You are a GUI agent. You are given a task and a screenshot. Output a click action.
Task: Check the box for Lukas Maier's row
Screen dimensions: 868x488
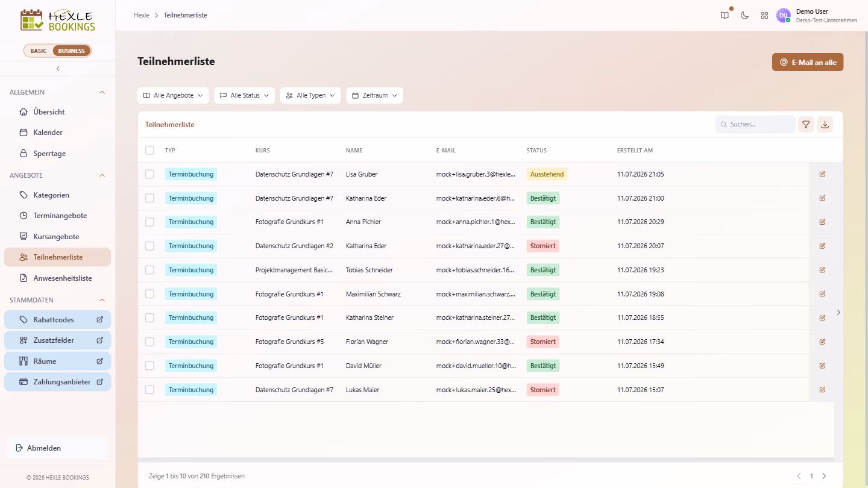149,390
